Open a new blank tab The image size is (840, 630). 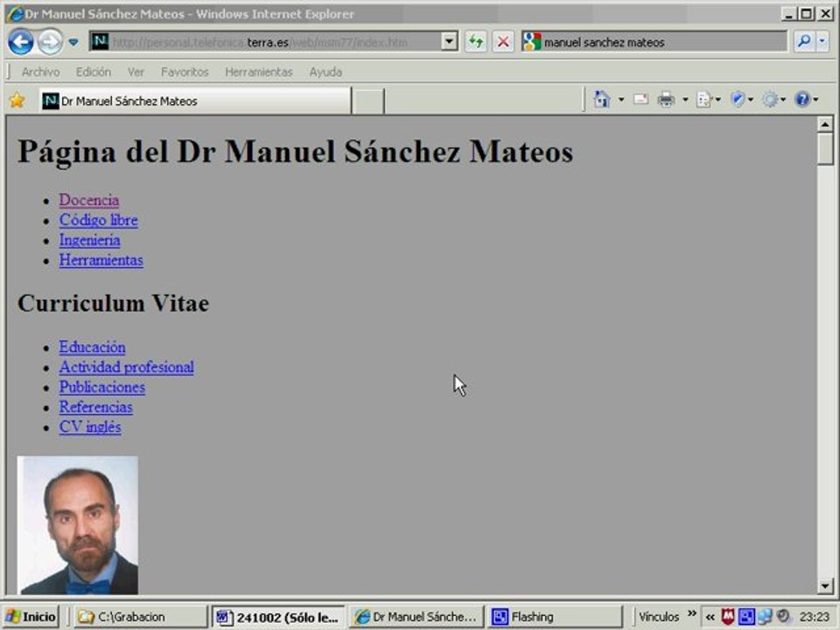(x=368, y=101)
